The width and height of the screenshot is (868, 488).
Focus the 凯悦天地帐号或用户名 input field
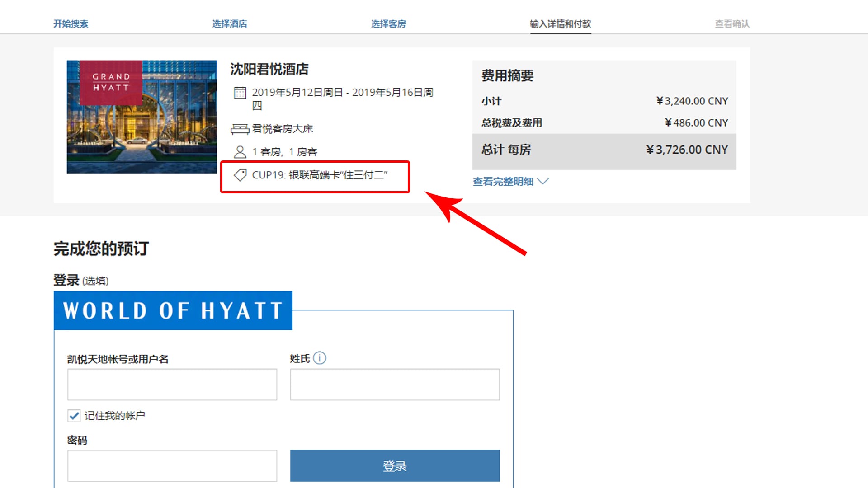pos(172,385)
